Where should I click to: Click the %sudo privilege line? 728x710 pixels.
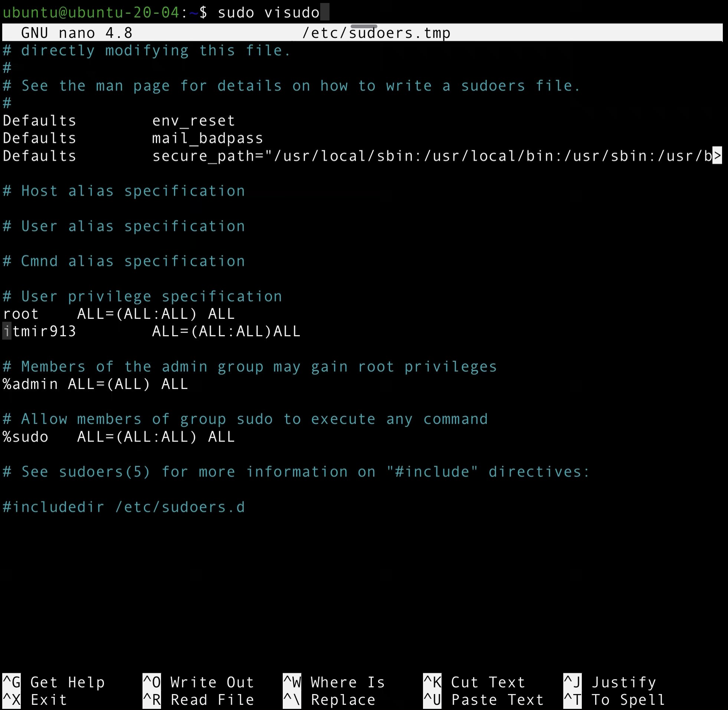[x=119, y=436]
